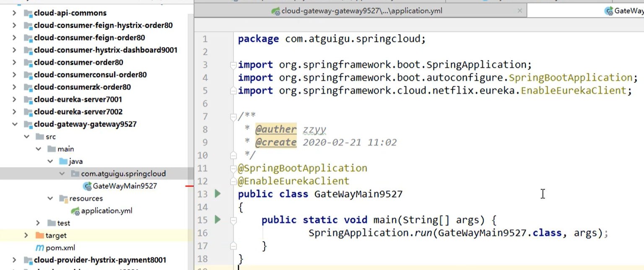This screenshot has height=270, width=644.
Task: Click the Maven pom.xml file icon
Action: (x=39, y=248)
